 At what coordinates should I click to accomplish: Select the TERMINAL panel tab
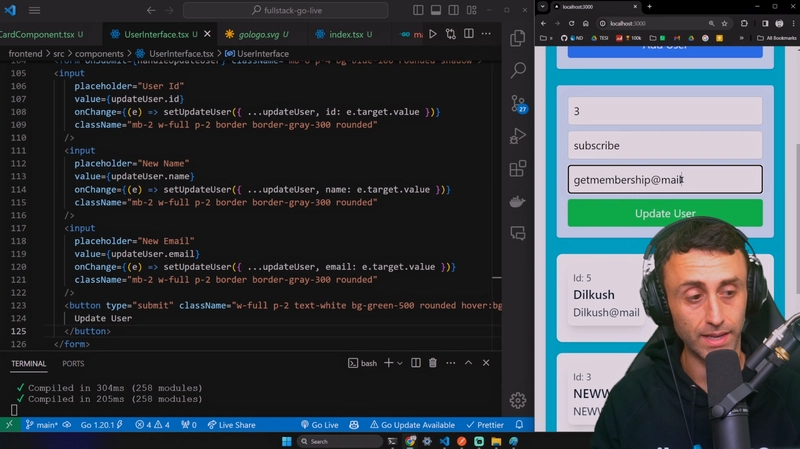click(29, 363)
